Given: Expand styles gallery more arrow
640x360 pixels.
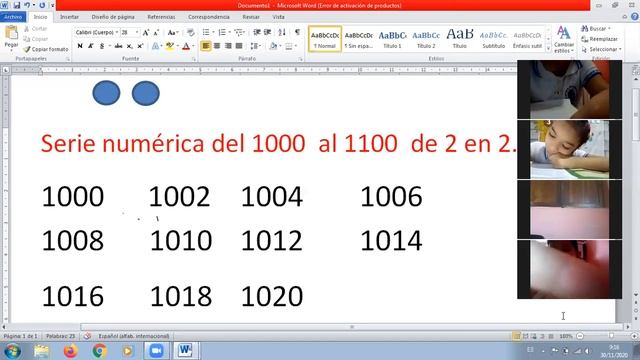Looking at the screenshot, I should click(x=548, y=49).
